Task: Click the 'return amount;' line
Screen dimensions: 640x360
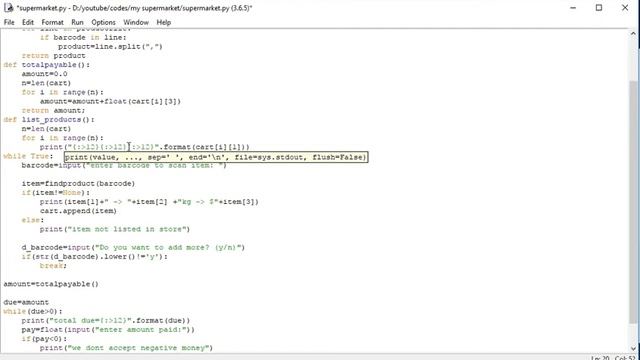Action: pos(53,111)
